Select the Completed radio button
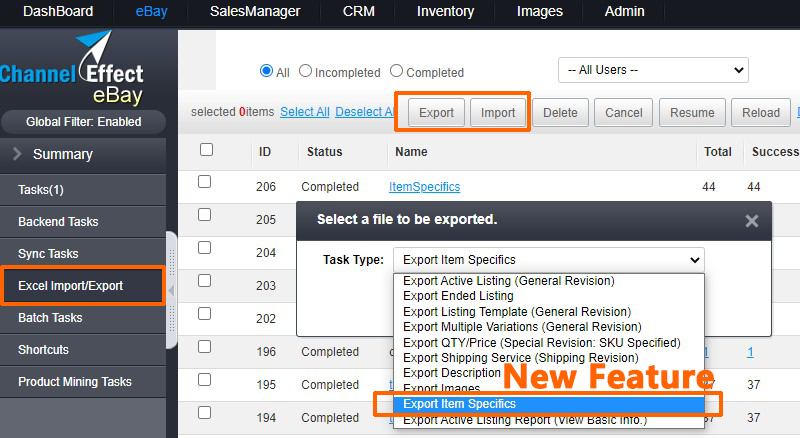 (396, 71)
